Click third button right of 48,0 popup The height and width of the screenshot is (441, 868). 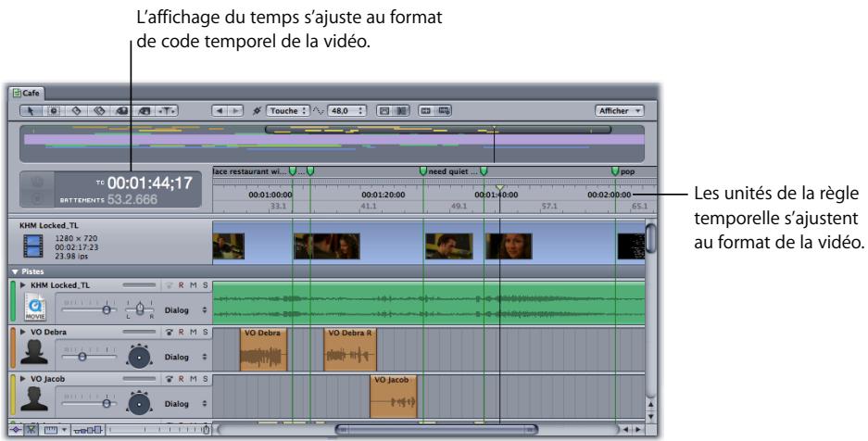pyautogui.click(x=426, y=110)
